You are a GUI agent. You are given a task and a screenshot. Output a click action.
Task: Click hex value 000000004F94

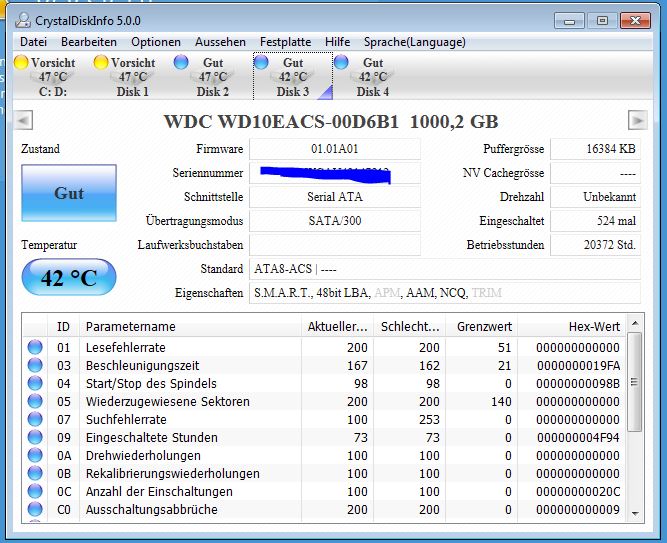pyautogui.click(x=579, y=437)
